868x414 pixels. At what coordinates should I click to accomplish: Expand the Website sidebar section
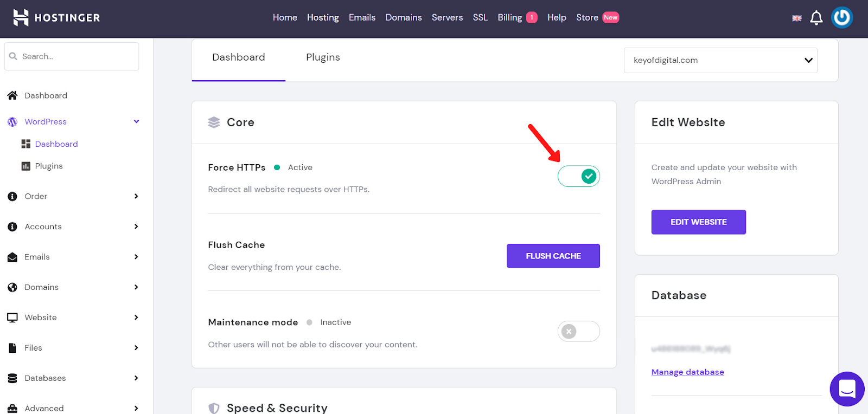click(136, 318)
